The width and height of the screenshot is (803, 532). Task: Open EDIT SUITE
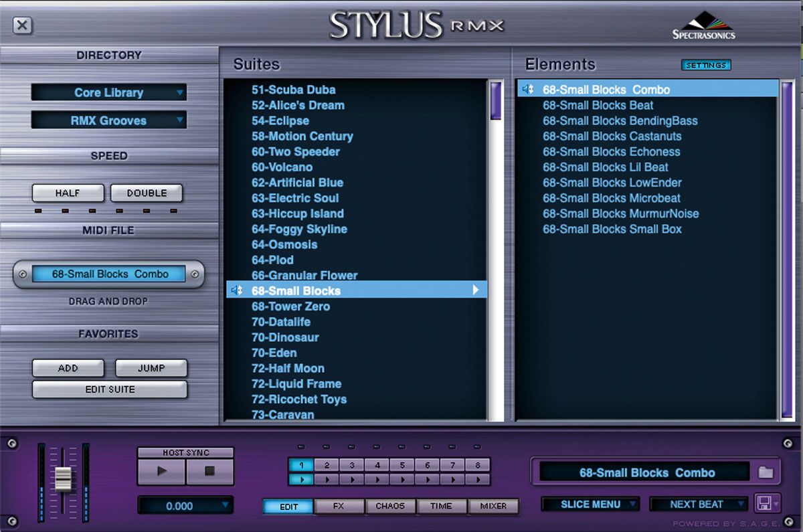[x=110, y=389]
